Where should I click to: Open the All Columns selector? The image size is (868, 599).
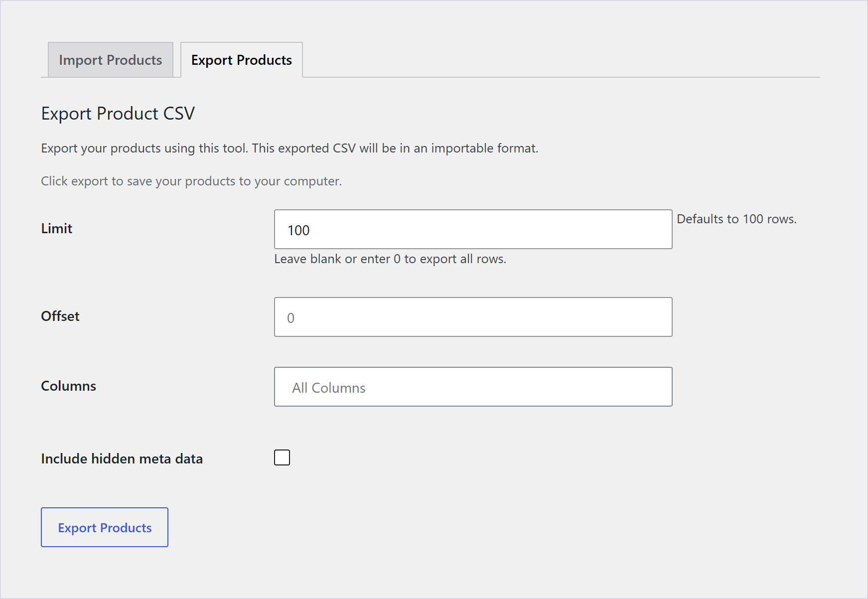[473, 387]
